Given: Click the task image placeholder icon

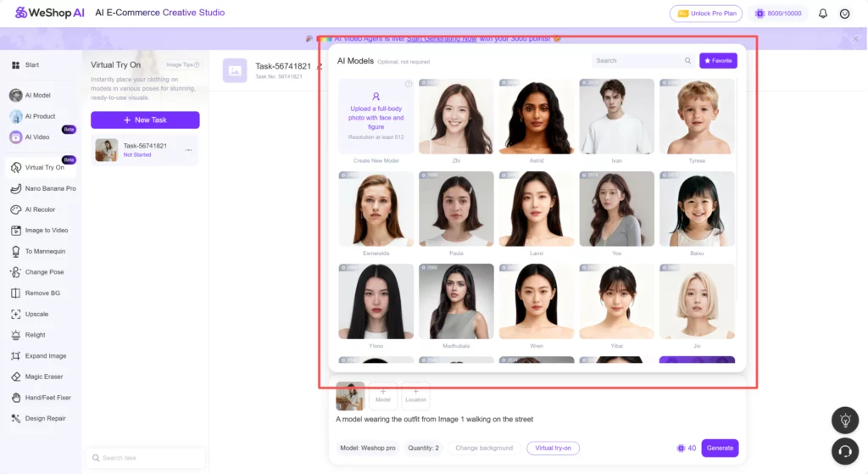Looking at the screenshot, I should tap(235, 71).
